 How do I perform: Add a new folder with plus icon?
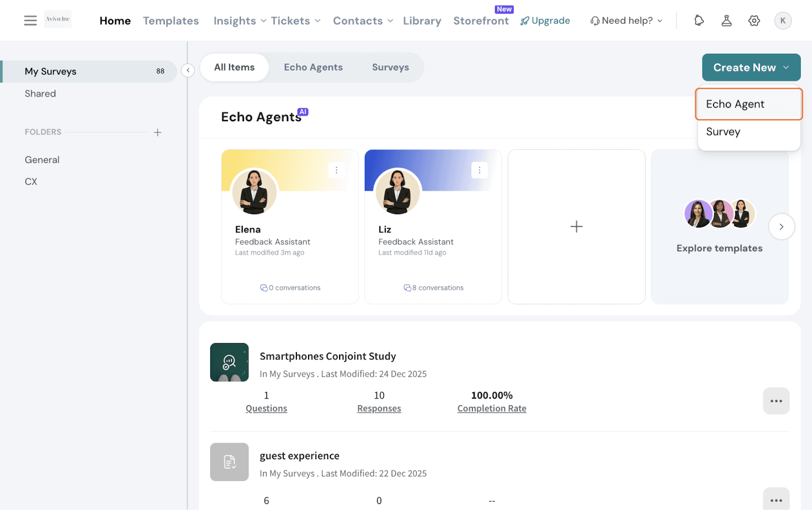(x=157, y=132)
